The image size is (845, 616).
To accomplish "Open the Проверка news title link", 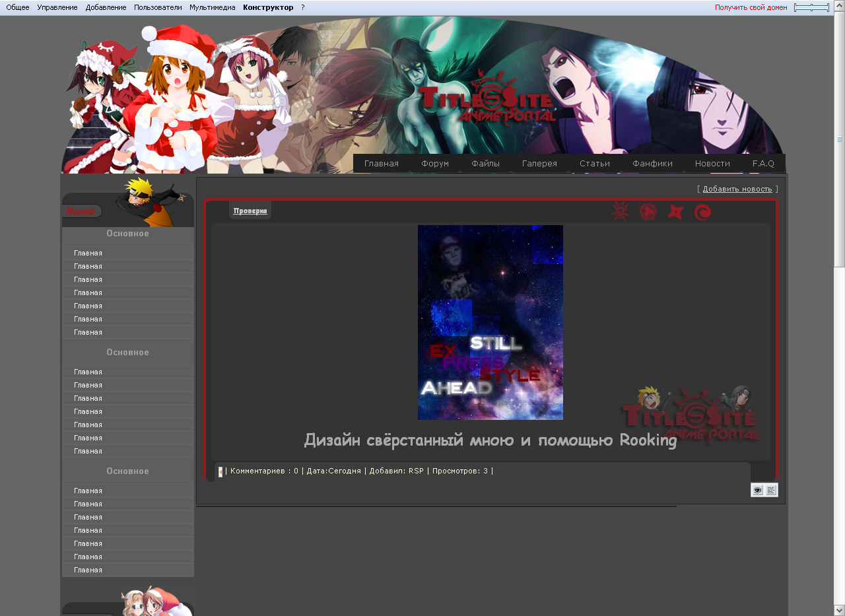I will pyautogui.click(x=250, y=211).
